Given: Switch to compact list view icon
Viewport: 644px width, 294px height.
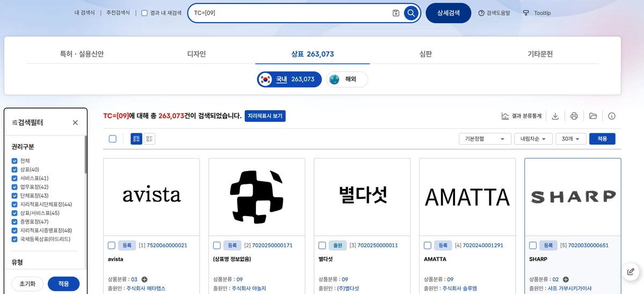Looking at the screenshot, I should [x=150, y=139].
